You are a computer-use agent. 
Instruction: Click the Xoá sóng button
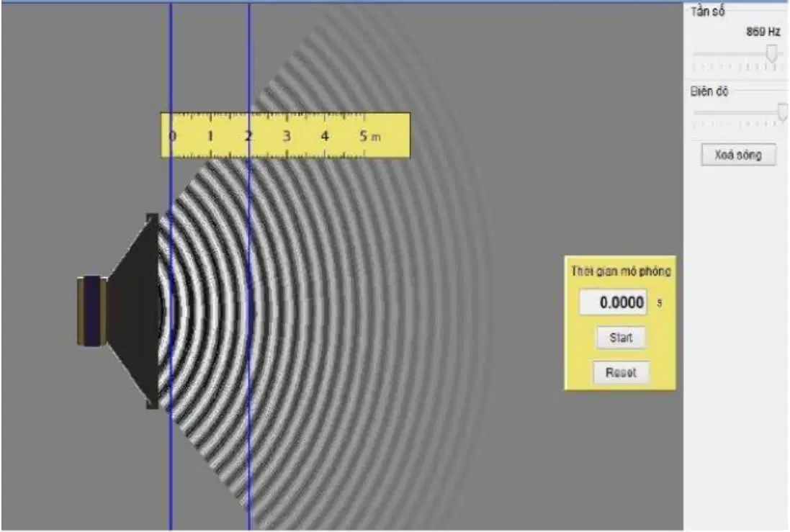(738, 155)
